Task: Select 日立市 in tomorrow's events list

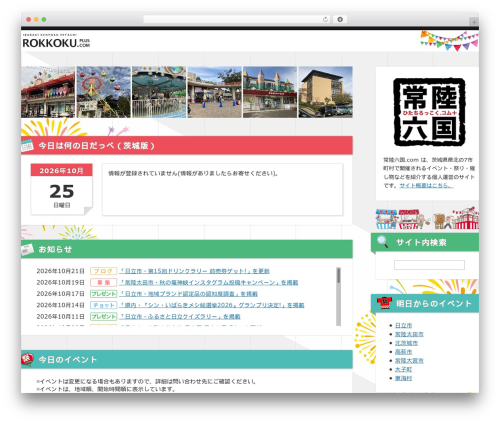Action: click(x=403, y=325)
